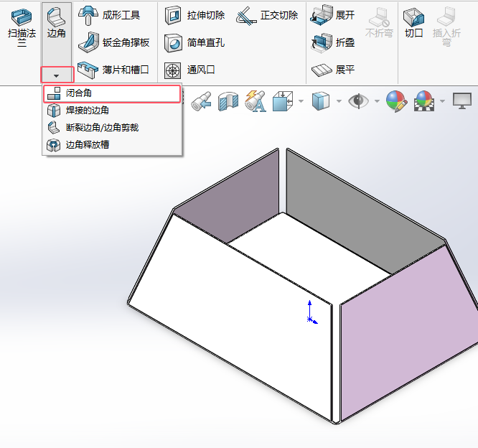Choose 闭合角 from the corner menu
478x448 pixels.
point(112,93)
